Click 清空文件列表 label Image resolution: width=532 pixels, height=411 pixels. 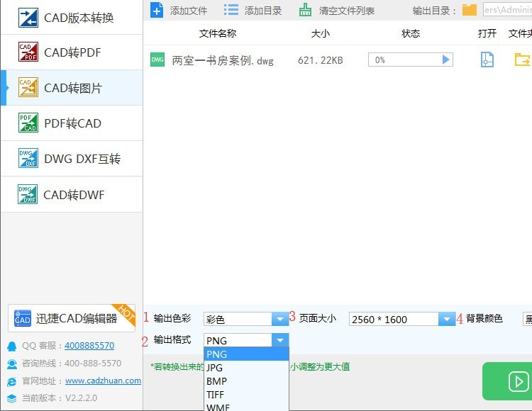pos(346,11)
